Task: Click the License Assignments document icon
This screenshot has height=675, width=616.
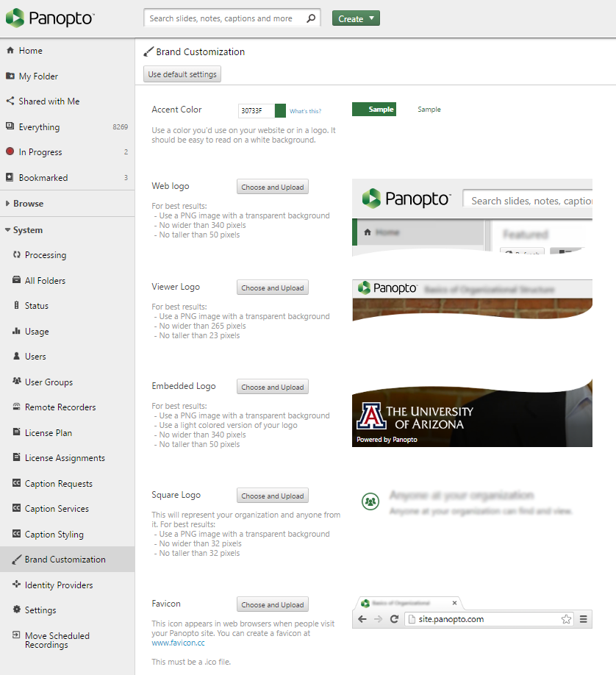Action: 16,457
